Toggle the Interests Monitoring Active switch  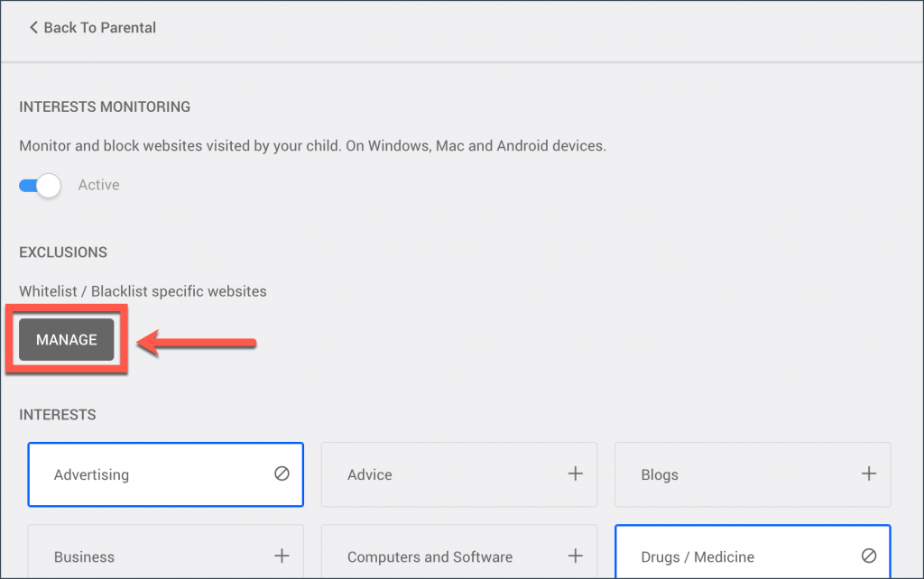coord(40,186)
